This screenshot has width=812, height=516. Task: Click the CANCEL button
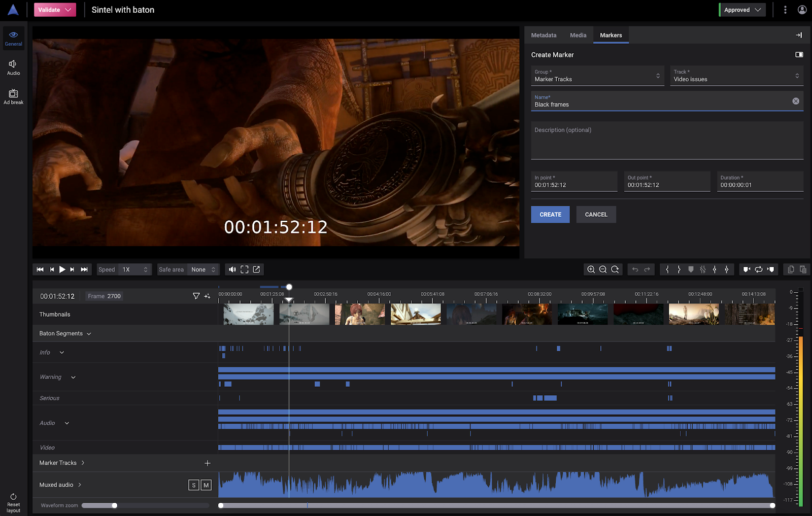click(596, 215)
